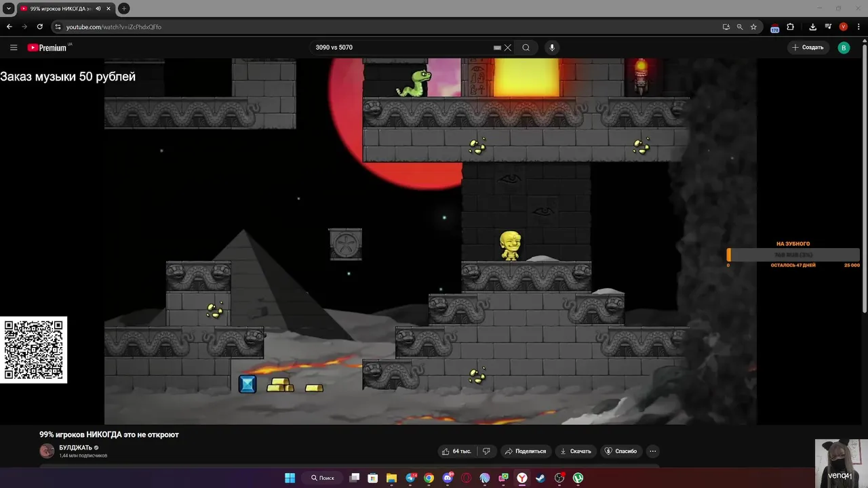This screenshot has width=868, height=488.
Task: Open the browser profile avatar V
Action: (x=844, y=27)
